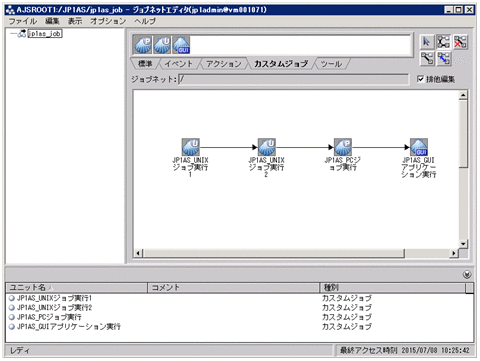Click the window system icon in title bar
480x361 pixels.
(11, 10)
